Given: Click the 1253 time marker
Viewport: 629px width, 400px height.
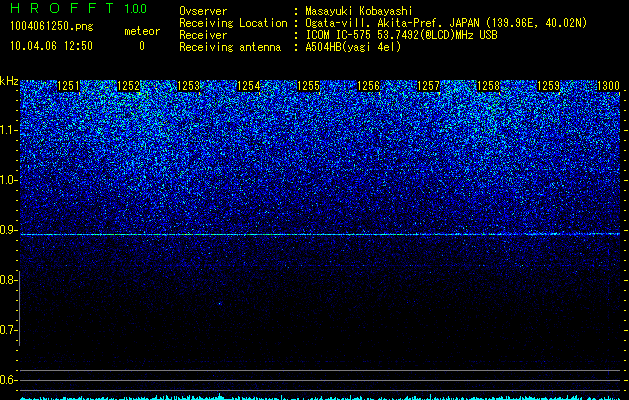Looking at the screenshot, I should click(188, 86).
